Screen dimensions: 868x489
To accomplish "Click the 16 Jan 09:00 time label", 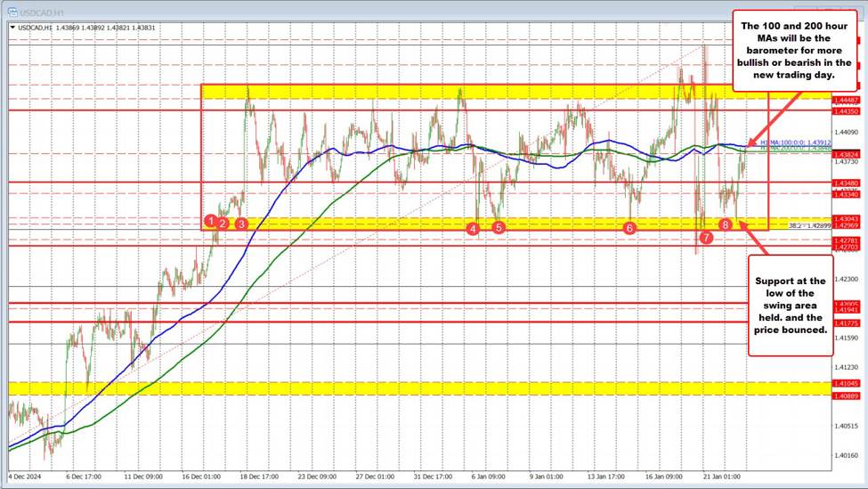I will click(x=664, y=477).
